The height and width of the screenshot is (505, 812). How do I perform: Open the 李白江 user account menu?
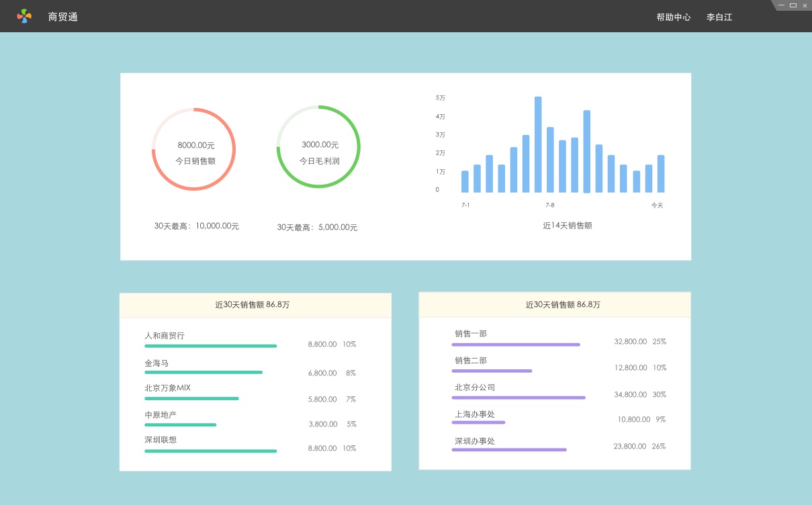[x=719, y=17]
